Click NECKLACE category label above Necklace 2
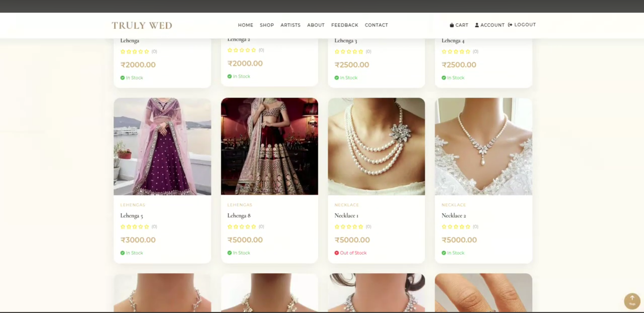 [454, 205]
